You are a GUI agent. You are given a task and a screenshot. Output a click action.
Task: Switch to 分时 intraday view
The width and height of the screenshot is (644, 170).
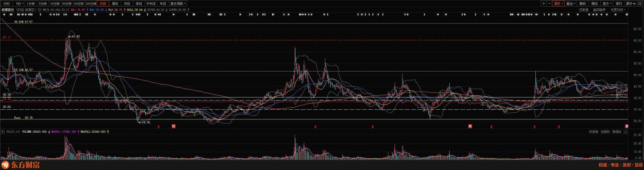[6, 4]
